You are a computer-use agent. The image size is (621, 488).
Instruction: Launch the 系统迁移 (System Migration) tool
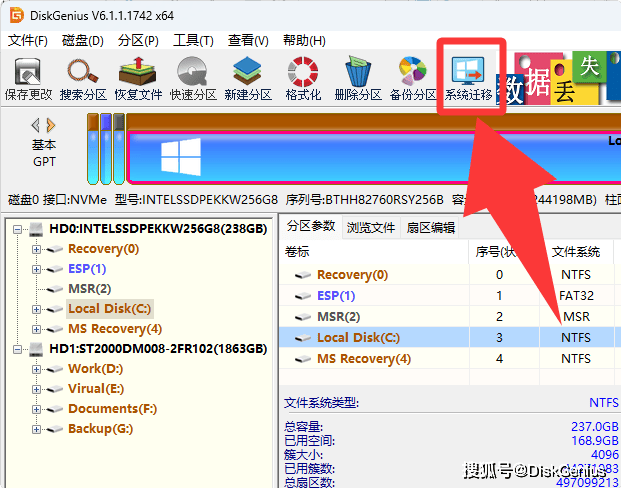point(470,78)
